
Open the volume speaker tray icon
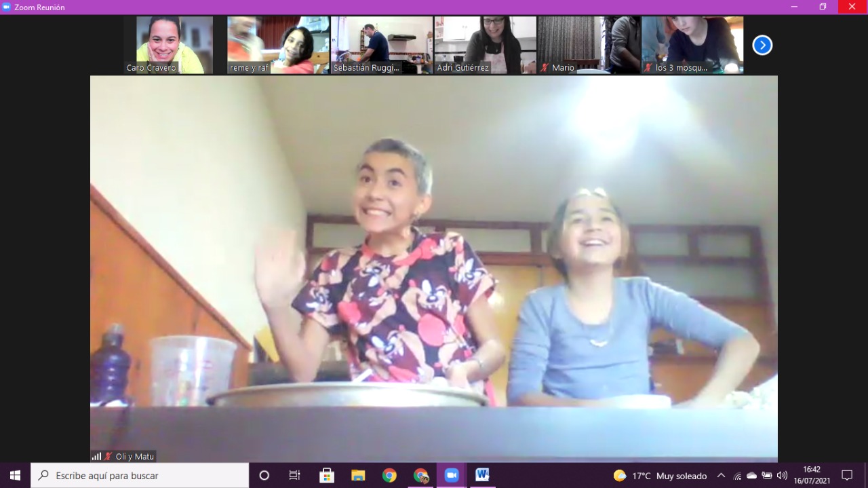coord(782,476)
